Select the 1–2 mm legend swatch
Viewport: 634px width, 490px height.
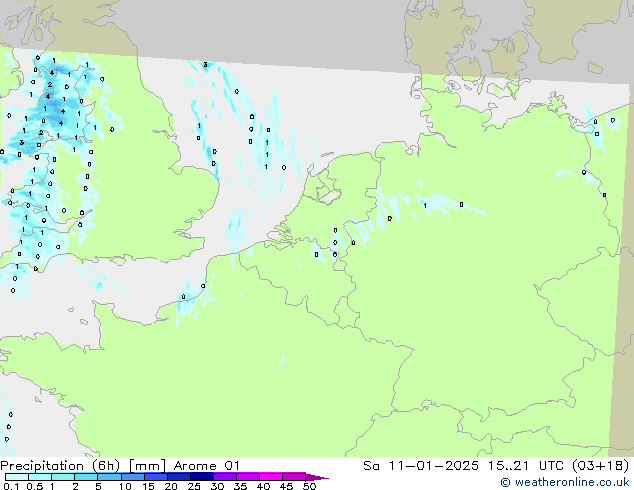[63, 477]
